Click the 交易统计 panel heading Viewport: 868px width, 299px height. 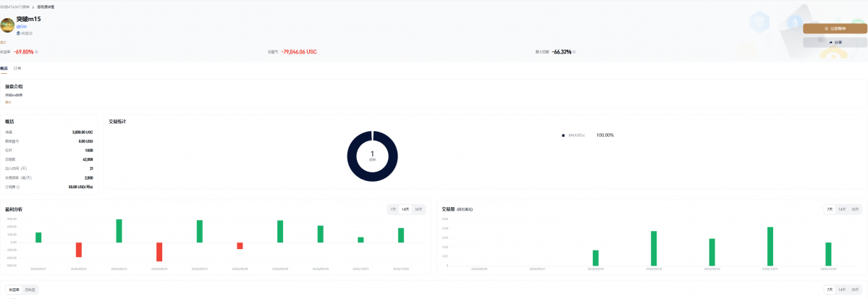point(117,121)
